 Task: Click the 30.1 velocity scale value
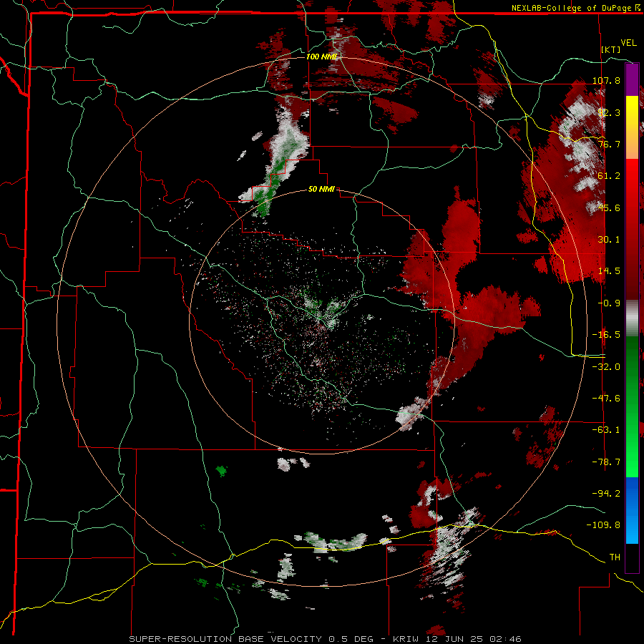click(x=609, y=240)
